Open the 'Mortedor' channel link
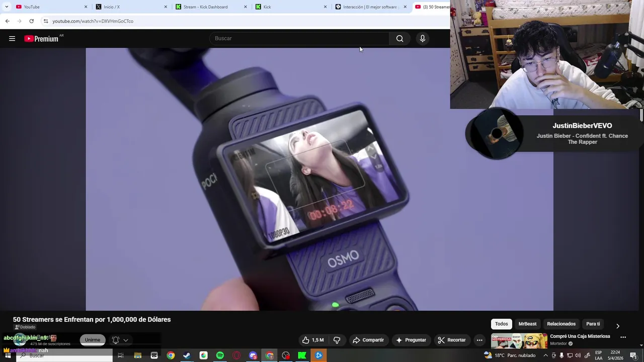 click(x=558, y=344)
